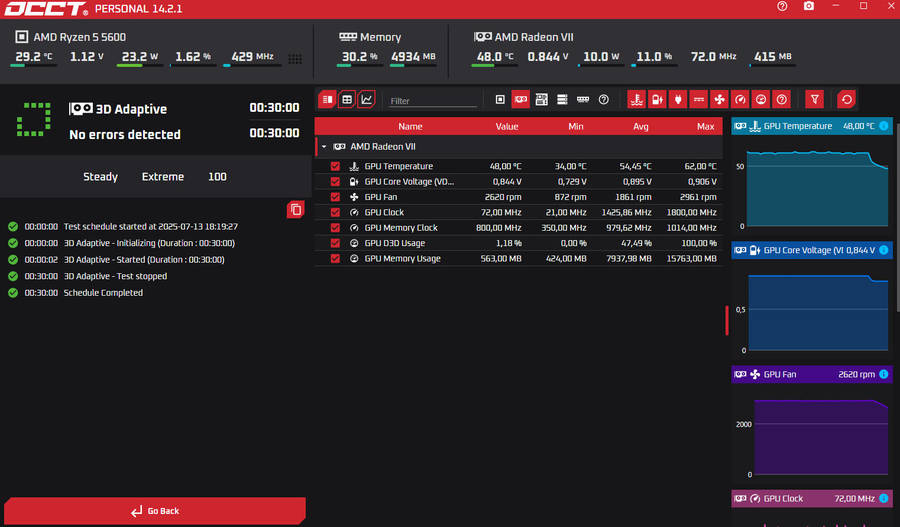This screenshot has height=527, width=900.
Task: Toggle the GPU Memory Usage checkbox
Action: [x=335, y=259]
